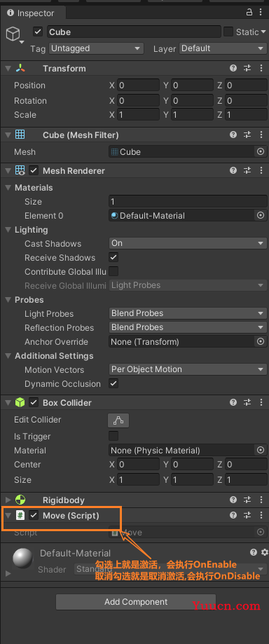Click the Position X input field
Screen dimensions: 269x644
138,85
